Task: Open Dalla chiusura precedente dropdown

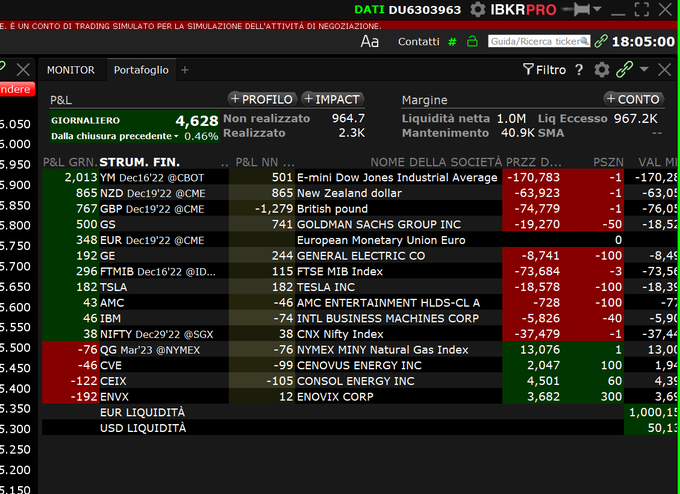Action: click(x=115, y=136)
